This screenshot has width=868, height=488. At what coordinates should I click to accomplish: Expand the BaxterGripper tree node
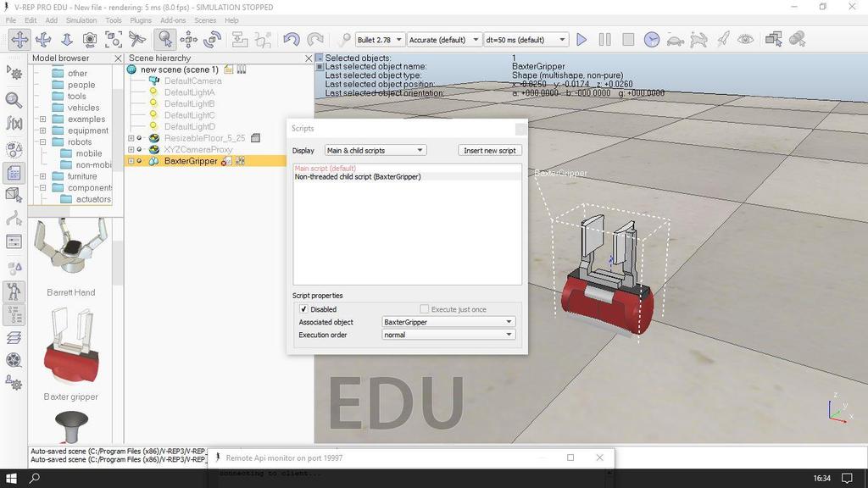click(131, 161)
